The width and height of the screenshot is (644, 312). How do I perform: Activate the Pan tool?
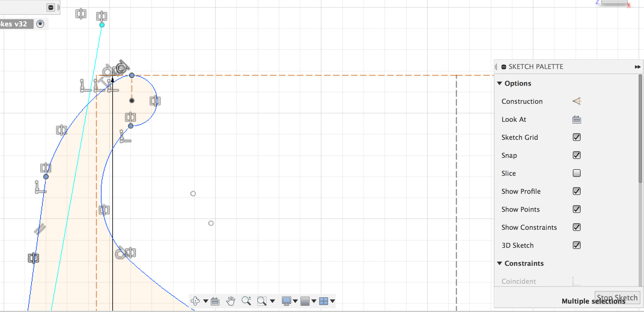231,301
